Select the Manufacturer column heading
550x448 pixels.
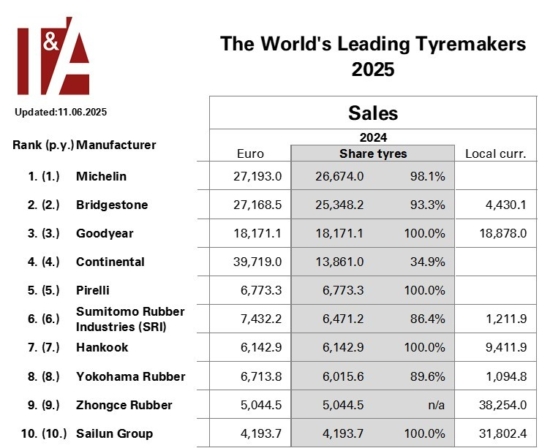tap(116, 145)
